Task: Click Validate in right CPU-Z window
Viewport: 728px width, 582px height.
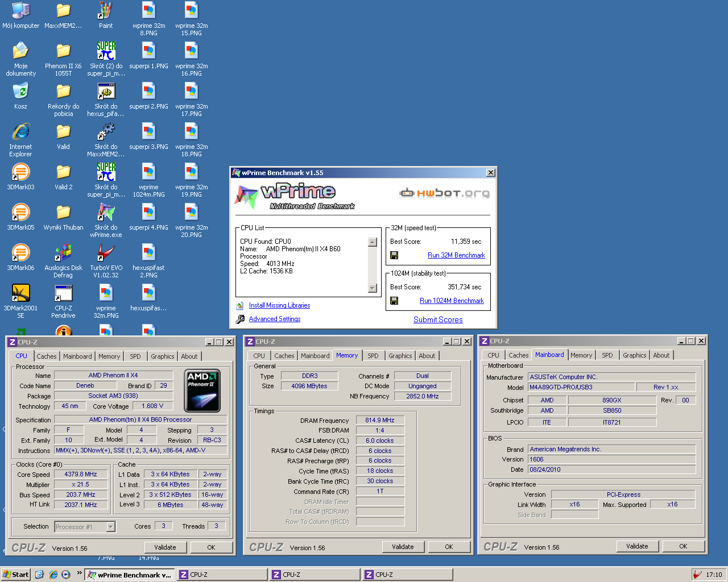Action: tap(637, 546)
